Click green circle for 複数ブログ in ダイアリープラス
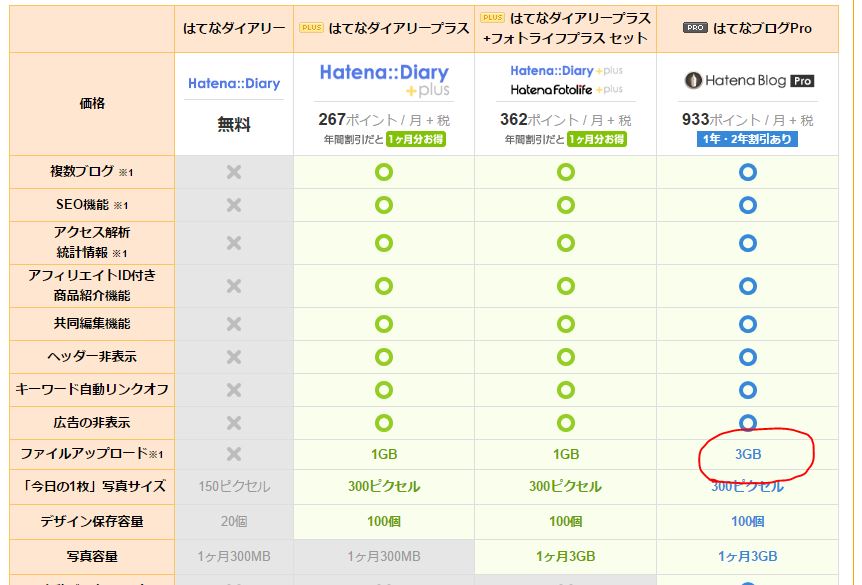862x585 pixels. [384, 172]
